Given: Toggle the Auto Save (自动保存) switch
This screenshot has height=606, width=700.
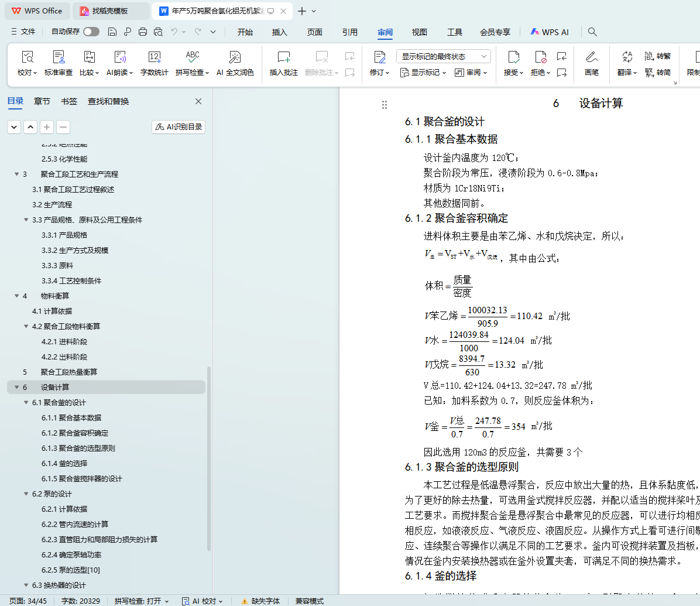Looking at the screenshot, I should (x=91, y=32).
